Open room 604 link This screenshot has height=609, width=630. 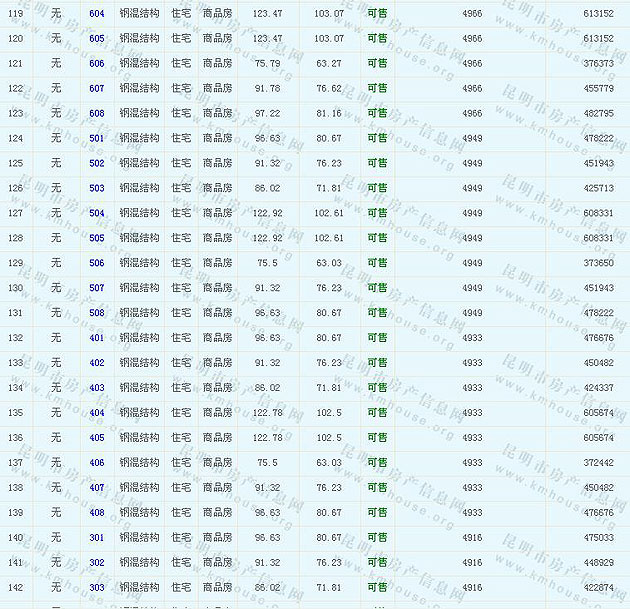(x=96, y=13)
